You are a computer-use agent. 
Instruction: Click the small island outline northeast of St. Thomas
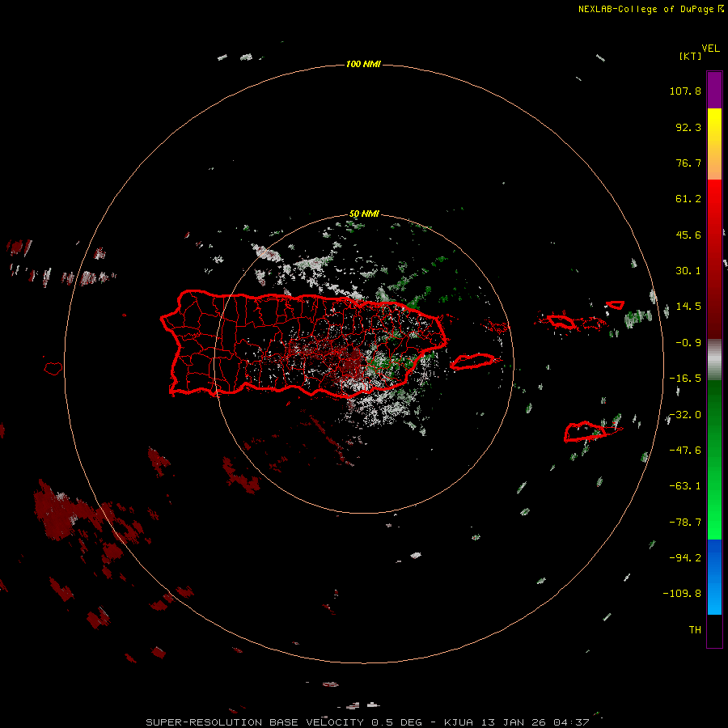pos(616,305)
